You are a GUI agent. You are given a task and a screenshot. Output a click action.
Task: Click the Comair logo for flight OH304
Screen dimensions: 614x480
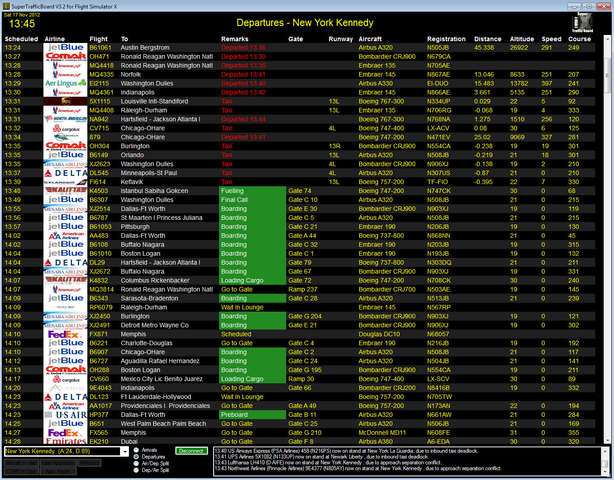click(x=65, y=146)
